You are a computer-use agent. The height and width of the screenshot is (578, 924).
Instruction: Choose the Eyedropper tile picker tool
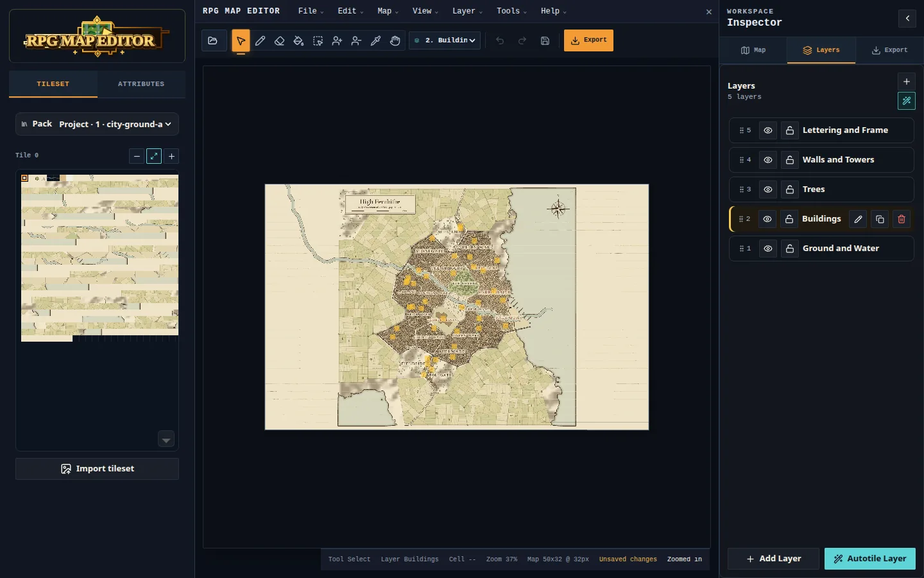(375, 40)
